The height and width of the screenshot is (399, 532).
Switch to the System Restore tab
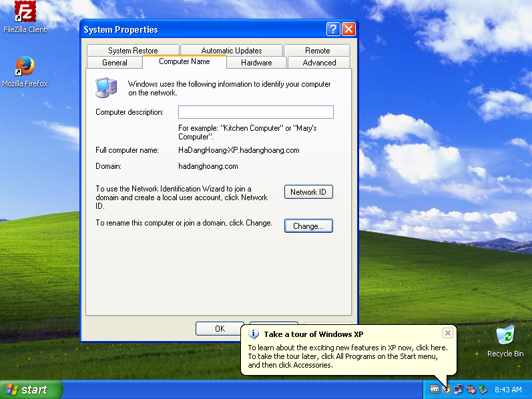[133, 51]
